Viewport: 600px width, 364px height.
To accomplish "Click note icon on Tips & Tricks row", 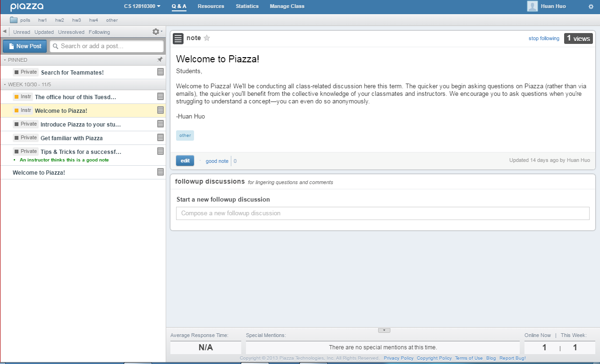I will click(161, 151).
